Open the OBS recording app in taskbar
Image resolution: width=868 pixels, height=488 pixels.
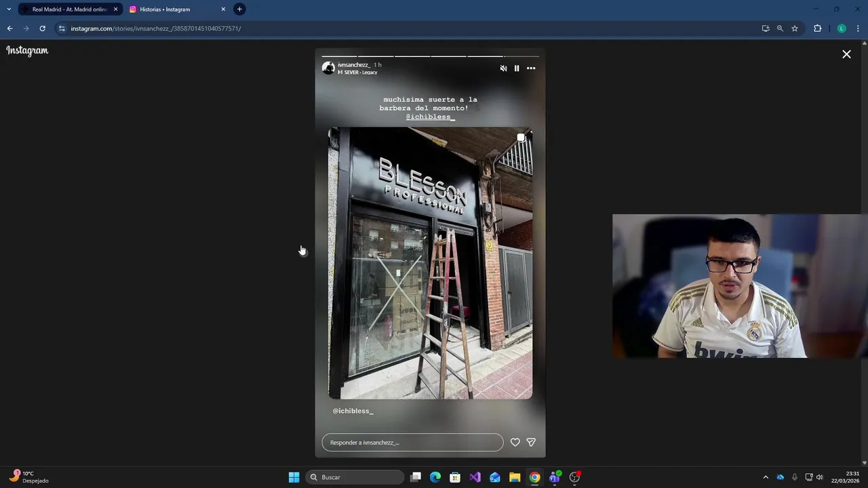point(574,477)
